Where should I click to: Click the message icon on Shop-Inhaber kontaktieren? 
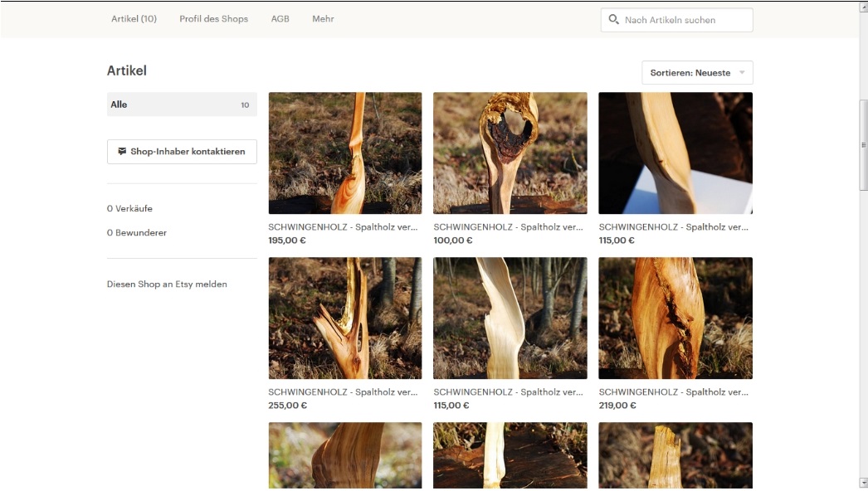click(122, 151)
